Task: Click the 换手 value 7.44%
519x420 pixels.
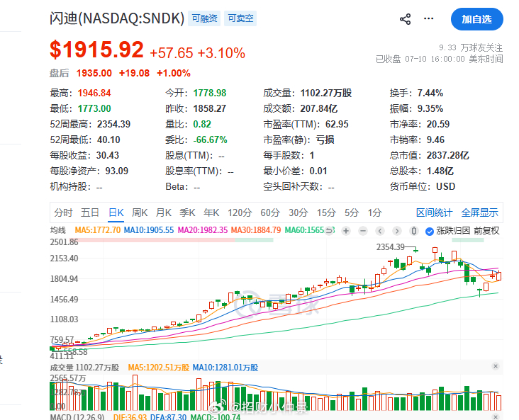Action: coord(430,93)
